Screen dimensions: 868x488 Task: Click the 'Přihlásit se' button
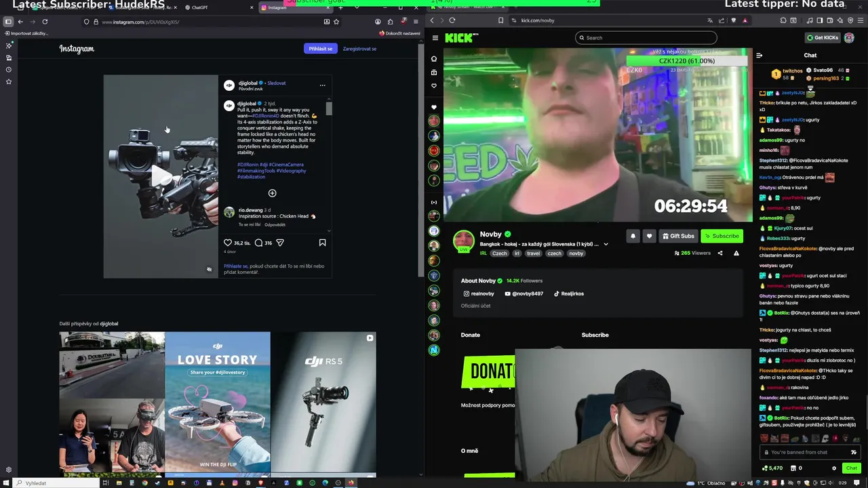(x=320, y=49)
